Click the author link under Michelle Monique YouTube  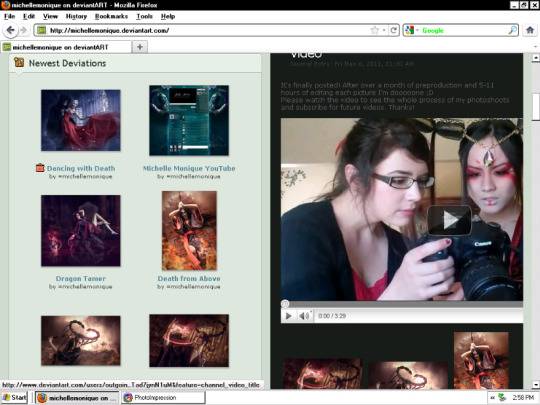(193, 176)
